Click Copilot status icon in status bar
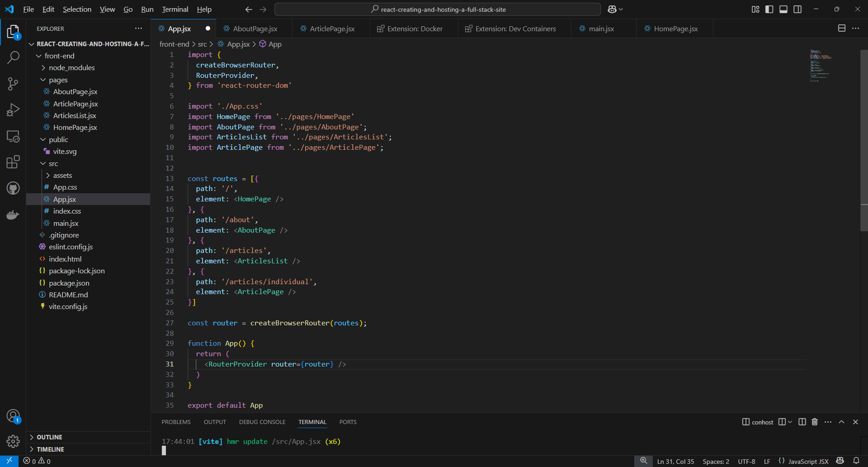Viewport: 868px width, 467px height. (840, 461)
